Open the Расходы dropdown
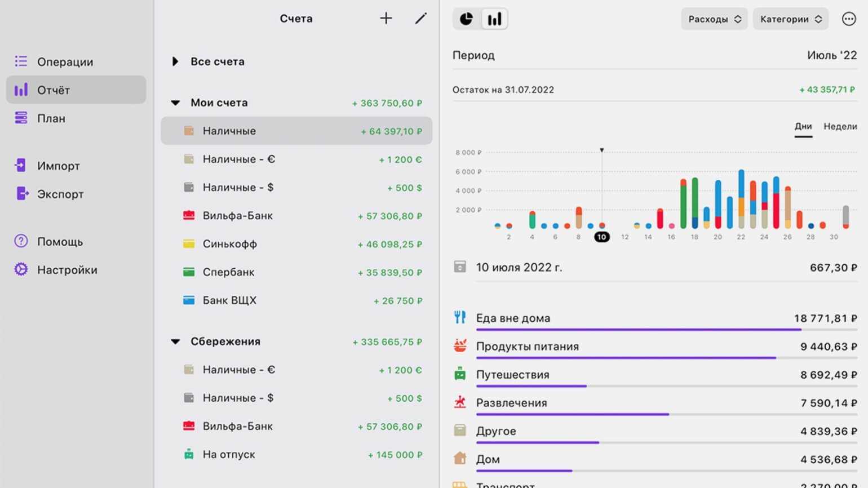The height and width of the screenshot is (488, 868). pos(714,19)
